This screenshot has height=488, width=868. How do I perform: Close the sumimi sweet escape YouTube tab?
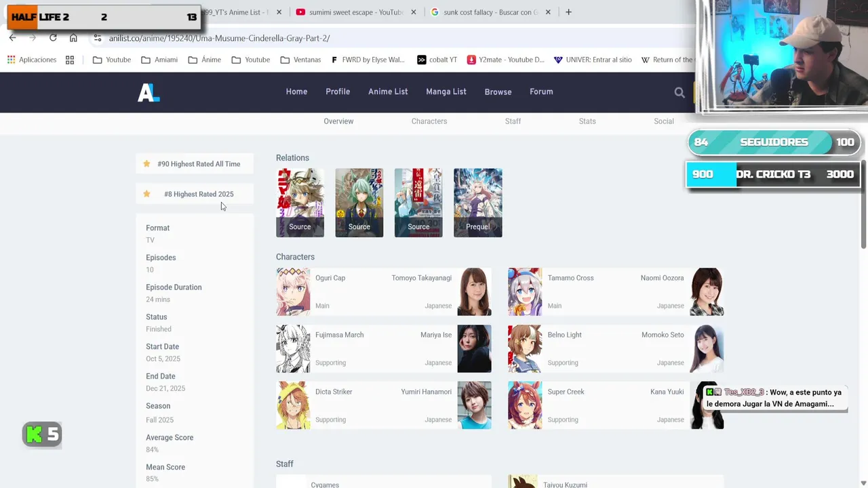pos(414,12)
